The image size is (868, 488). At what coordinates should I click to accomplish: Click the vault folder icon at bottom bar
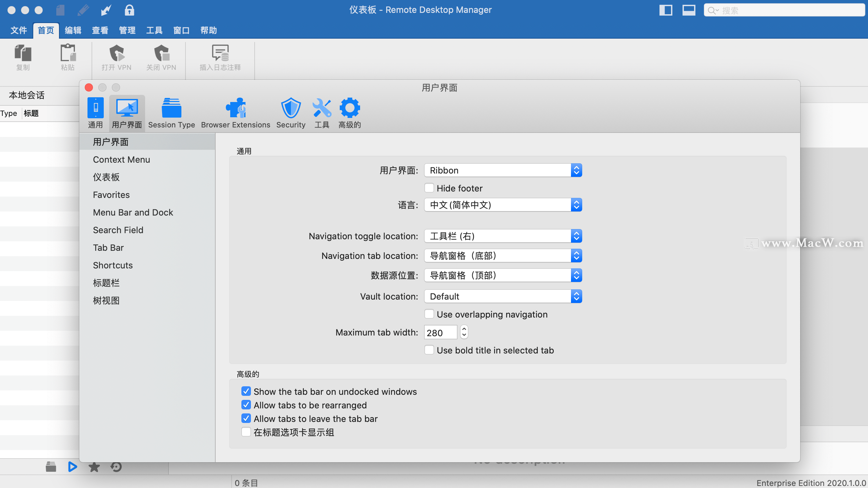click(x=51, y=467)
